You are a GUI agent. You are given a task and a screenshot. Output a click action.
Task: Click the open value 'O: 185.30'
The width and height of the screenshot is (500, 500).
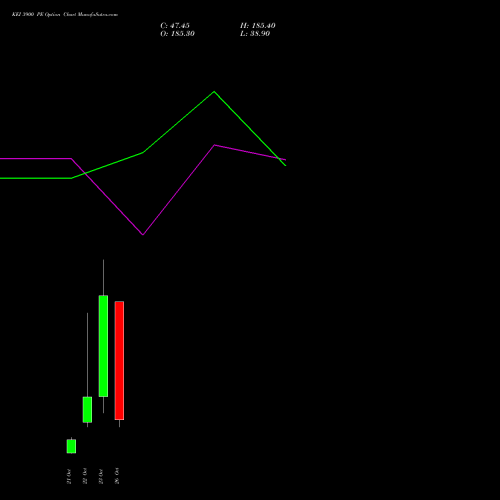(x=177, y=34)
